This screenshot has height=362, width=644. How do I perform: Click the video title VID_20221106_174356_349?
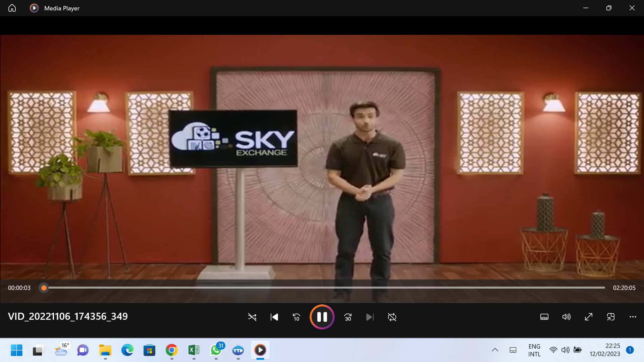point(68,316)
